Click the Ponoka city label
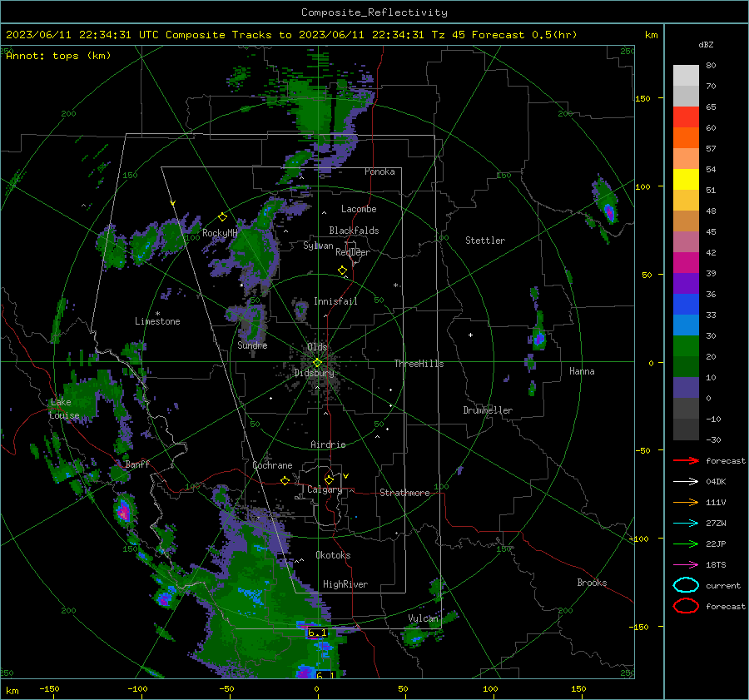 click(379, 171)
